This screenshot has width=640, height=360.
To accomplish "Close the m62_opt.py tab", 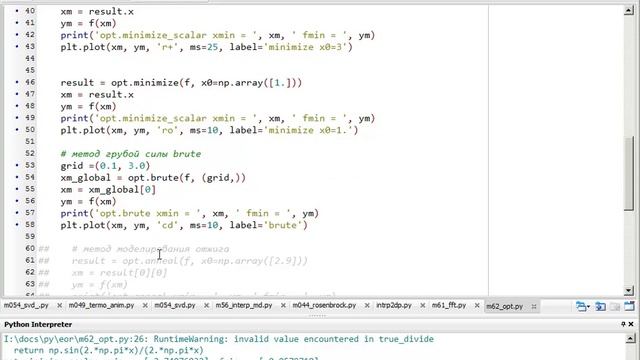I will click(534, 306).
